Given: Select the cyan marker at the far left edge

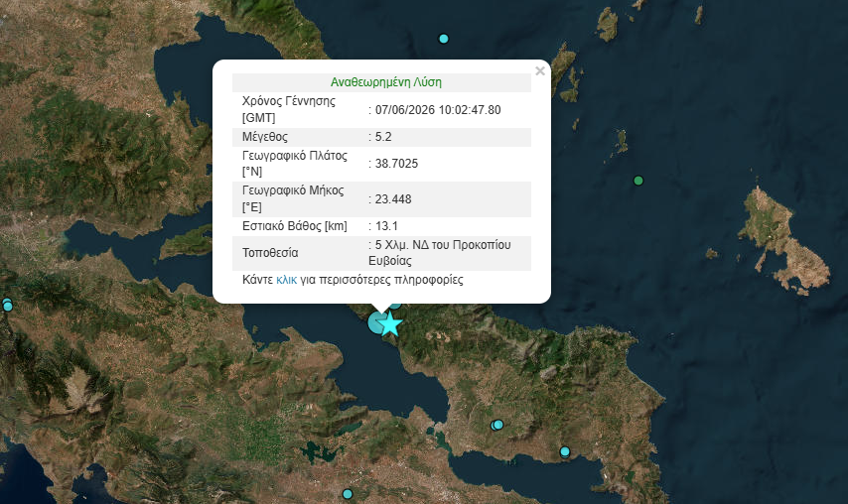Looking at the screenshot, I should pos(7,306).
